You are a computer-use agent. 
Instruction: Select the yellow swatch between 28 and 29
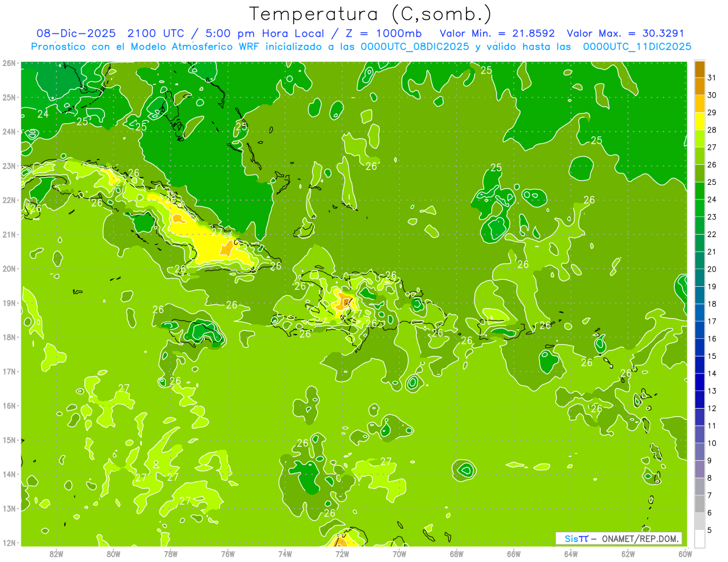click(x=699, y=121)
